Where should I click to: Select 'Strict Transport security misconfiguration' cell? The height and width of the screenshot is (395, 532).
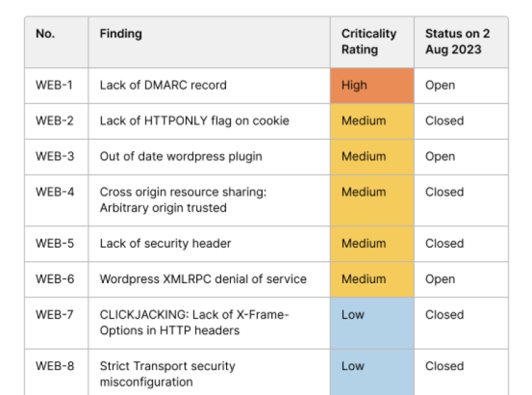167,373
